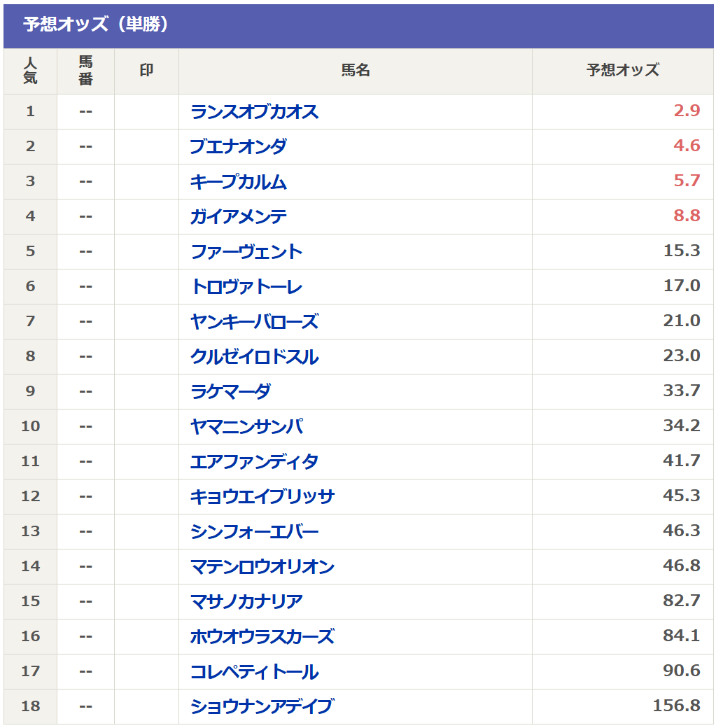Open シンフォーエバー horse page
Image resolution: width=716 pixels, height=728 pixels.
click(254, 532)
